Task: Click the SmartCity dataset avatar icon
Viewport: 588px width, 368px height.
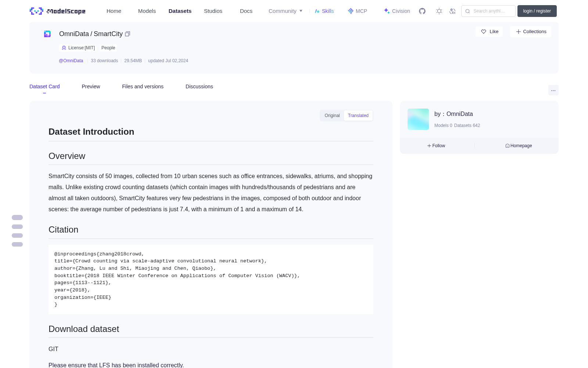Action: (x=47, y=34)
